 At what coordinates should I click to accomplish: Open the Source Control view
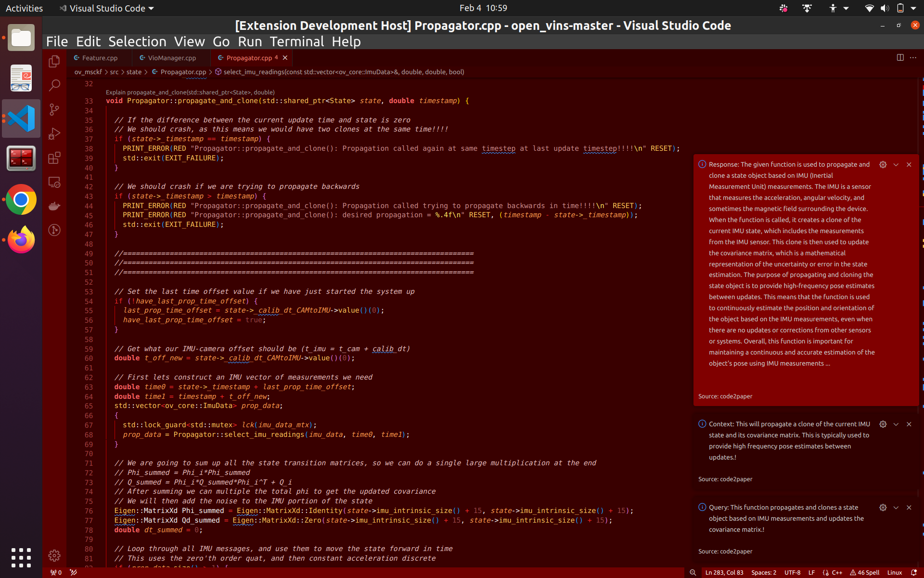coord(54,110)
